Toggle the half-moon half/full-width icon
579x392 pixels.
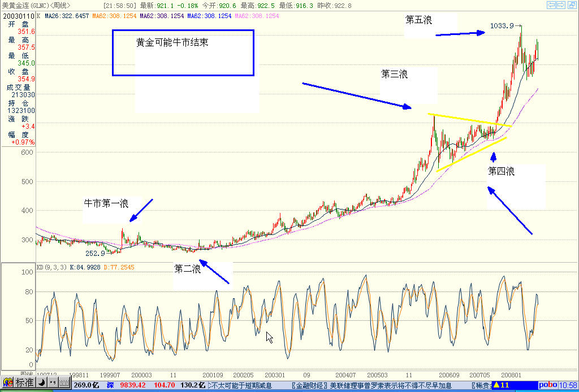coord(42,382)
